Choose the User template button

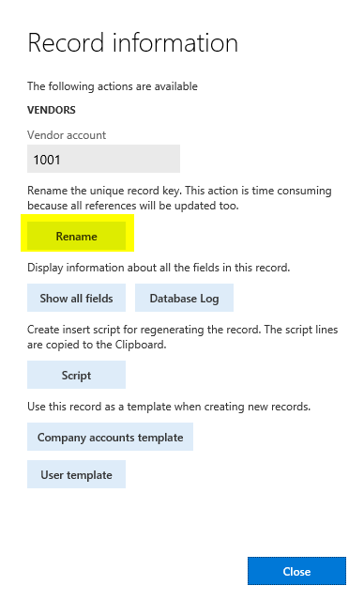pos(77,474)
